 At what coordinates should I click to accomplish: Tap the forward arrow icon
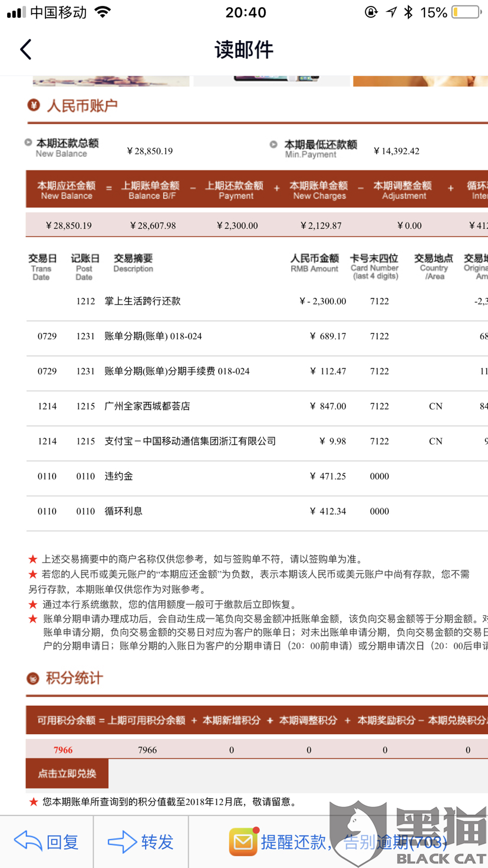click(x=122, y=841)
